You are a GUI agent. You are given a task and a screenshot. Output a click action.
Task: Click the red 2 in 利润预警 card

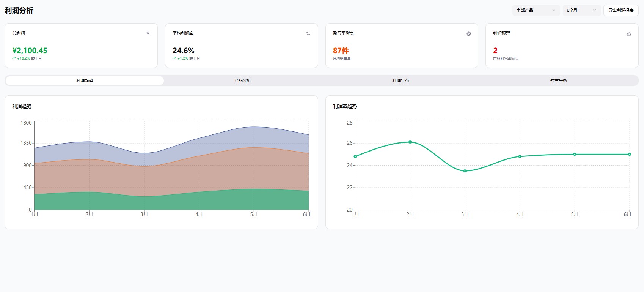[495, 51]
